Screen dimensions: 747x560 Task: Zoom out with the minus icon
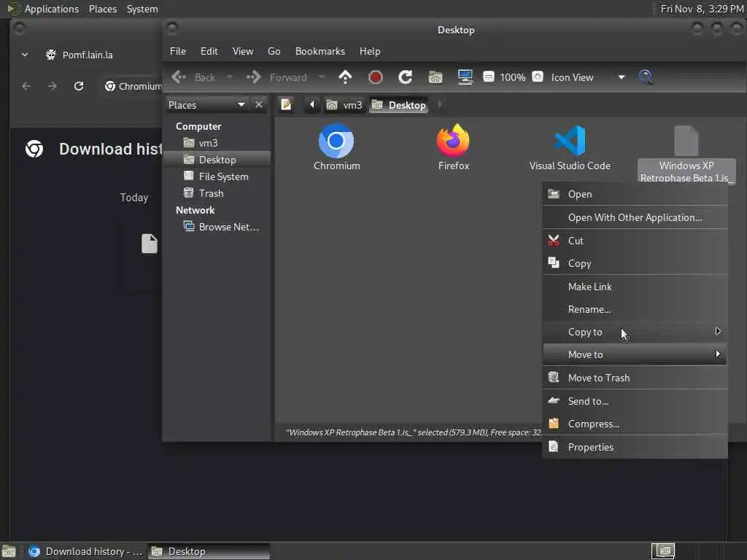click(488, 77)
